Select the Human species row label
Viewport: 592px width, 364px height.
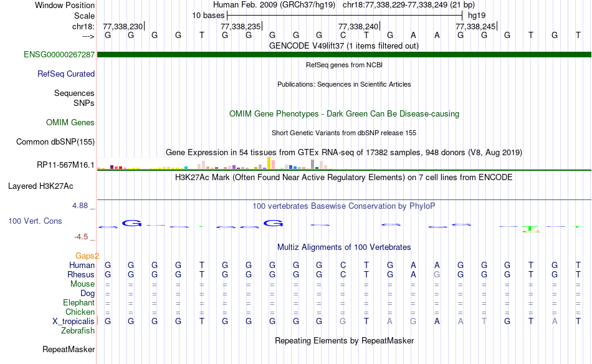click(82, 265)
